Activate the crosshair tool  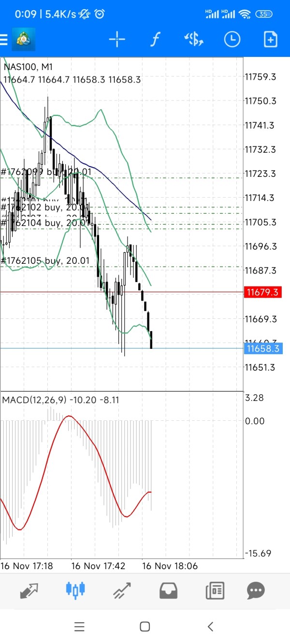pos(117,39)
